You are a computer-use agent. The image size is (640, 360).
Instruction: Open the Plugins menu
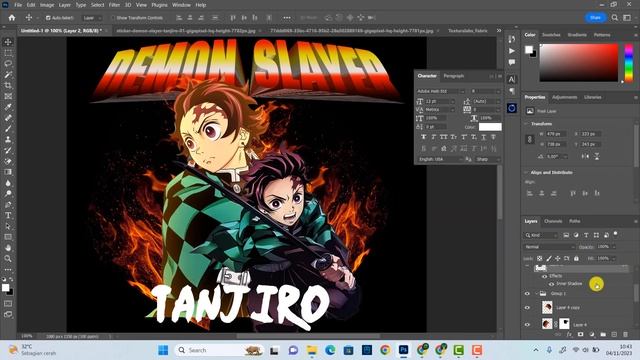point(159,5)
